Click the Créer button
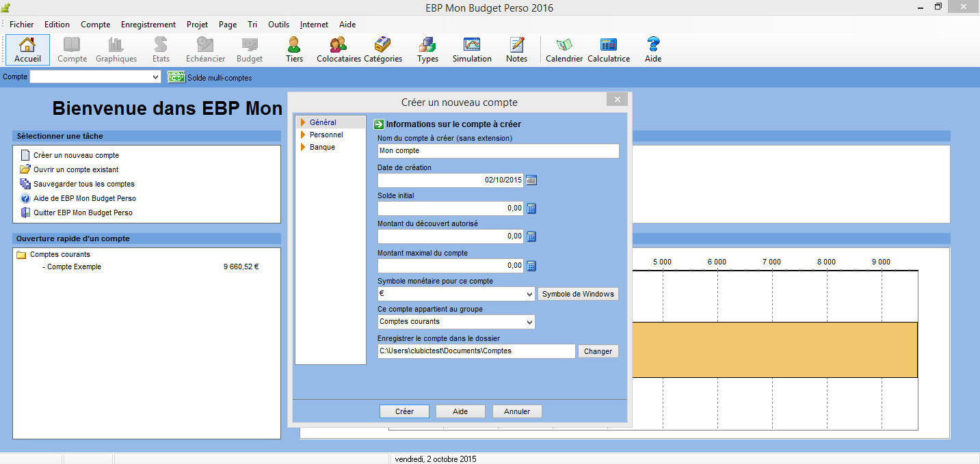 coord(404,411)
